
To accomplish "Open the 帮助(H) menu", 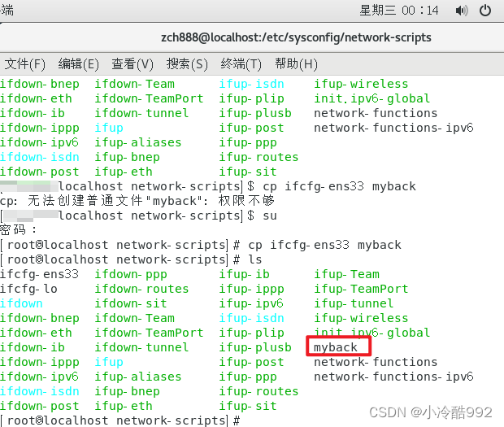I will point(295,63).
